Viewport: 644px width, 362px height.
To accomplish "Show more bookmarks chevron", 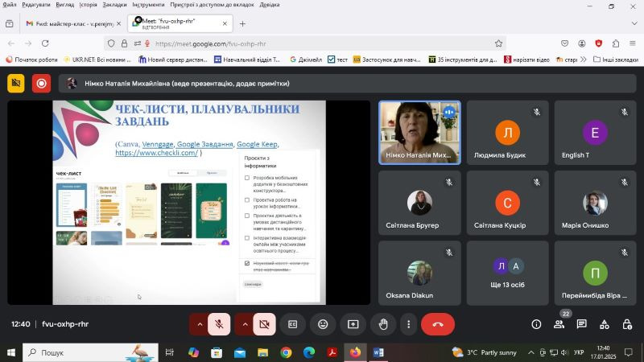I will 583,60.
